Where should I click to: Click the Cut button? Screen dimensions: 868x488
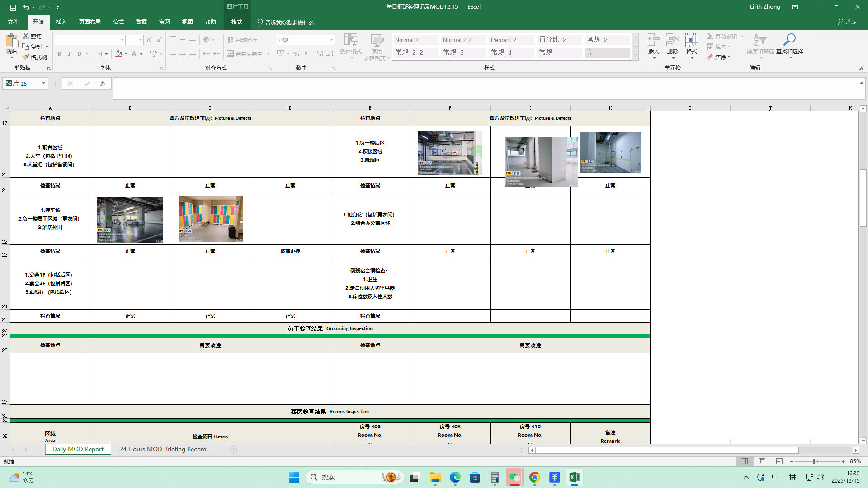click(x=32, y=36)
